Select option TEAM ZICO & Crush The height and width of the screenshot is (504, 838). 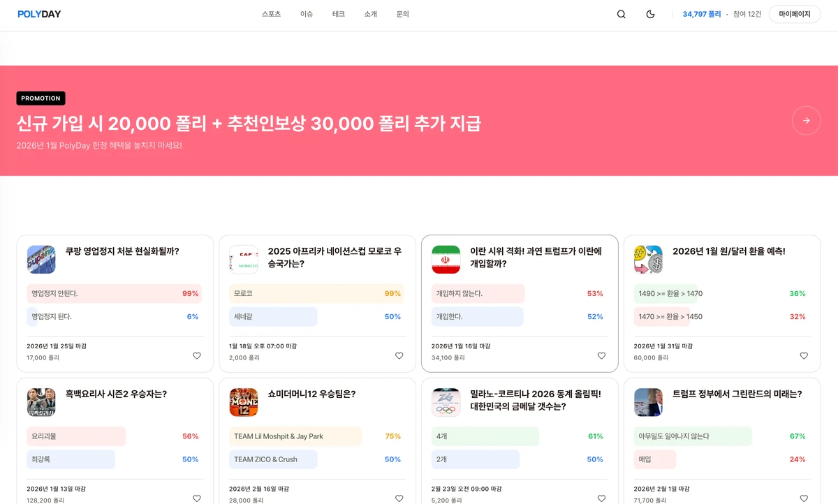[x=317, y=459]
